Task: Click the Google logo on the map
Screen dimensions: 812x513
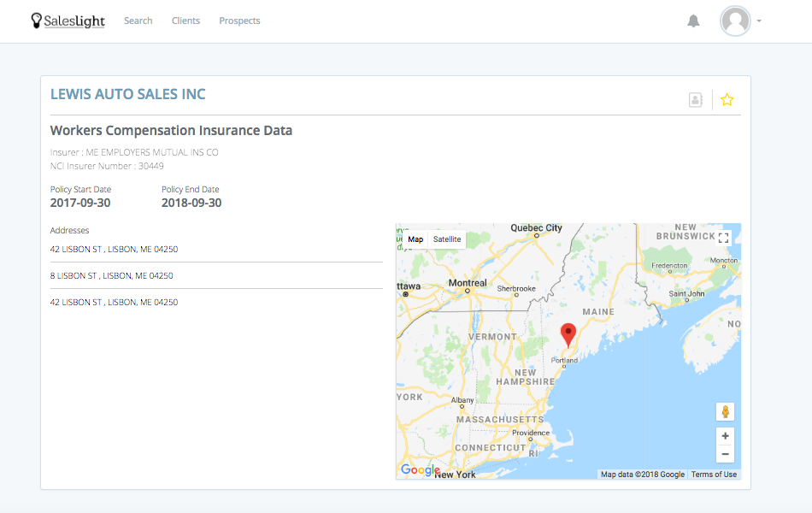Action: 420,469
